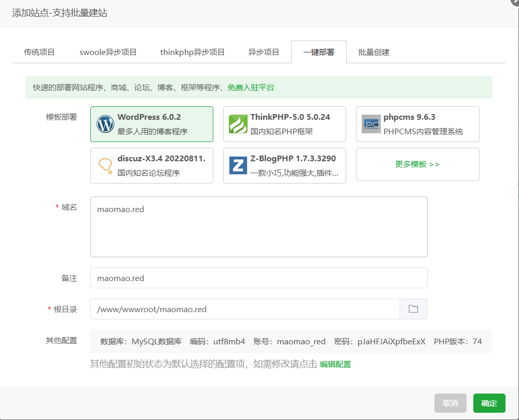Screen dimensions: 519x420
Task: Focus the 根目录 path input field
Action: tap(245, 309)
